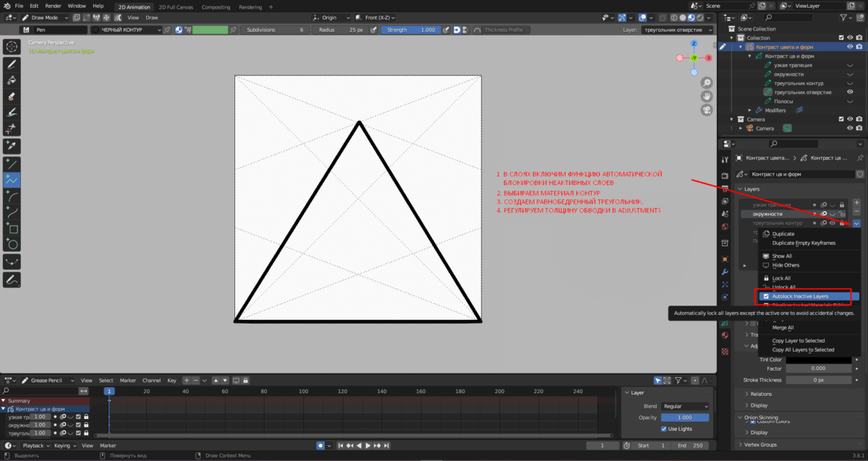This screenshot has height=461, width=868.
Task: Select the Line tool in the left toolbar
Action: click(12, 164)
